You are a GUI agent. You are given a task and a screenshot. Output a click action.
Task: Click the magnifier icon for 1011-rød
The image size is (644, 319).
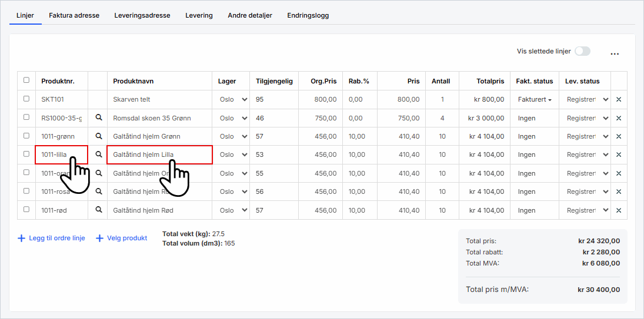pyautogui.click(x=99, y=210)
